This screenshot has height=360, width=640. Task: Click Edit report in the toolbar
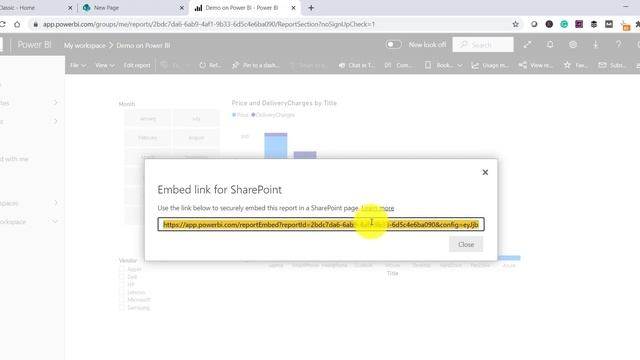[x=137, y=65]
